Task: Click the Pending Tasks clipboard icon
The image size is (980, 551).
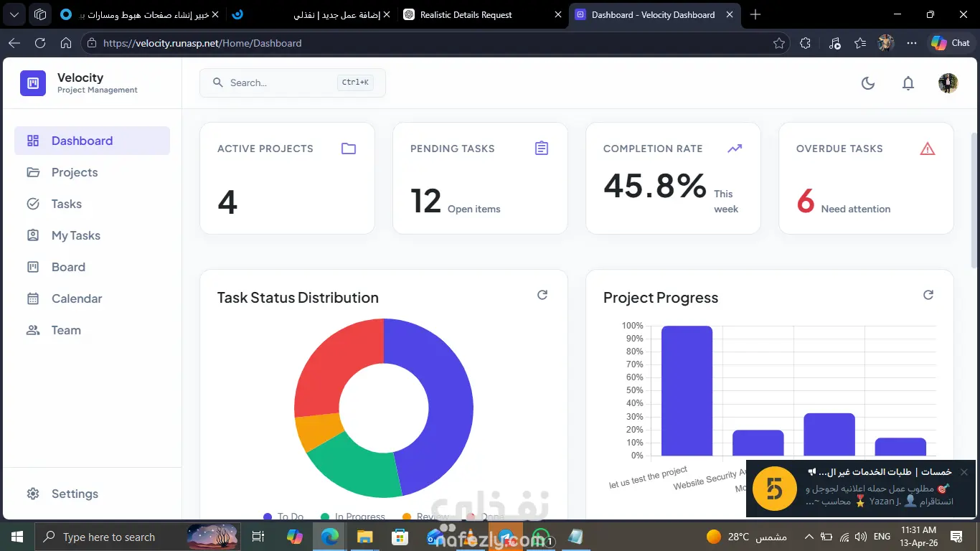Action: coord(542,149)
